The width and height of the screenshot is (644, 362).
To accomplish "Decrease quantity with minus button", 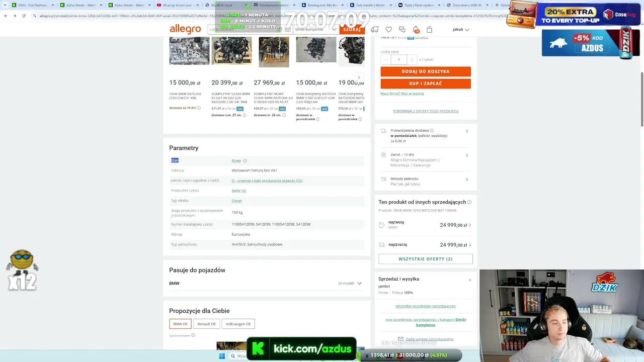I will click(x=386, y=60).
